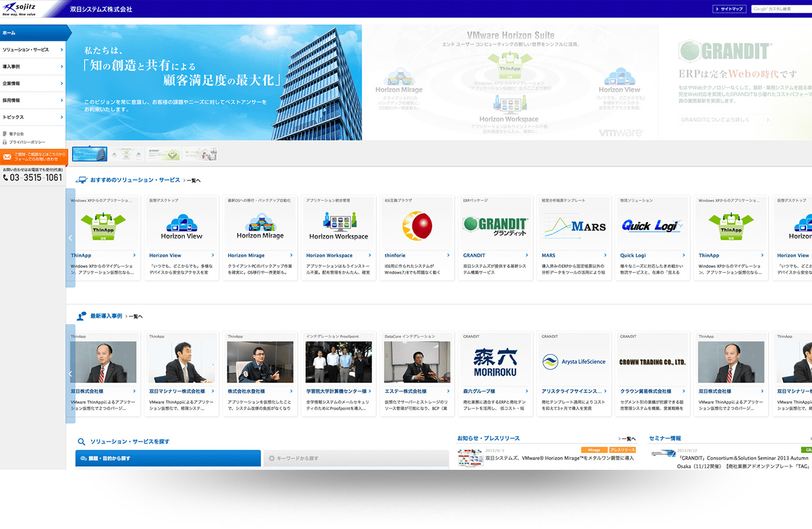Click the Horizon Mirage product icon
Image resolution: width=812 pixels, height=529 pixels.
pos(260,227)
